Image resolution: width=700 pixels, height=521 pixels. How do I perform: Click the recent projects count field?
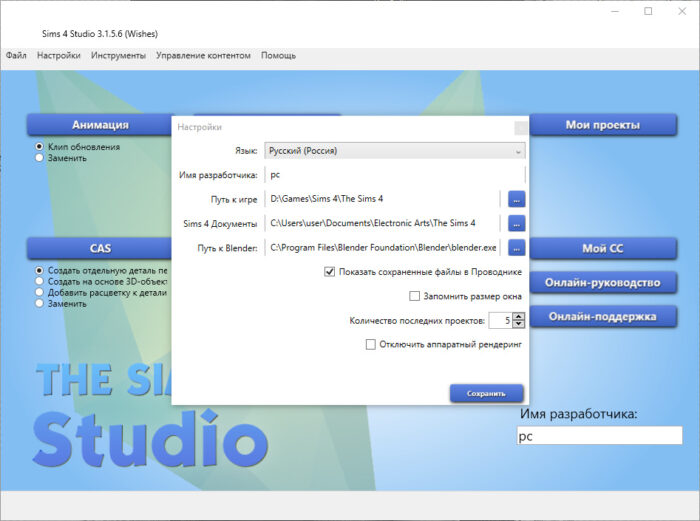coord(500,320)
